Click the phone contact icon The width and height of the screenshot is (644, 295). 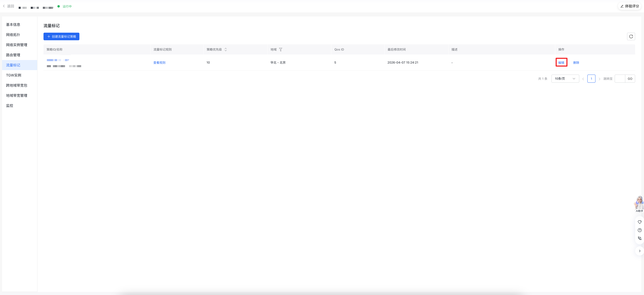(x=639, y=238)
